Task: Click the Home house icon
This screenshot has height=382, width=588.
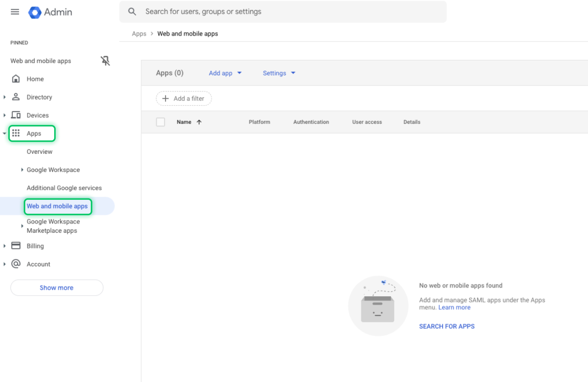Action: [16, 79]
